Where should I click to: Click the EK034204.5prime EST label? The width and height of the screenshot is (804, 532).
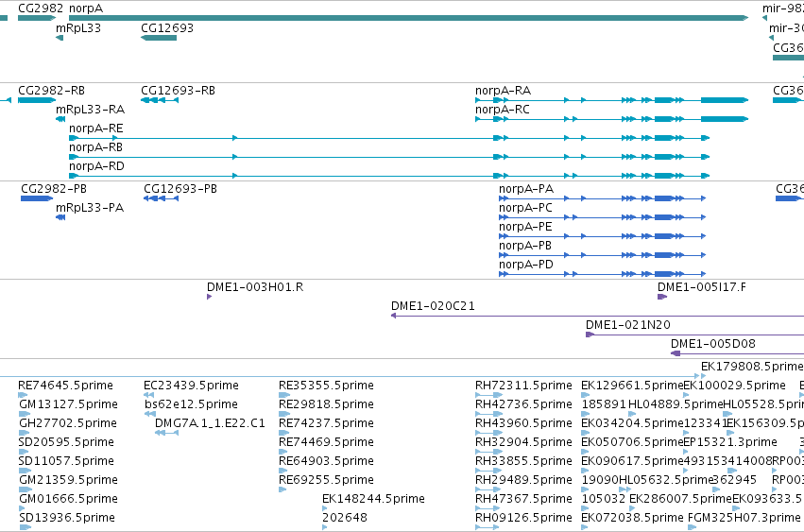(632, 423)
